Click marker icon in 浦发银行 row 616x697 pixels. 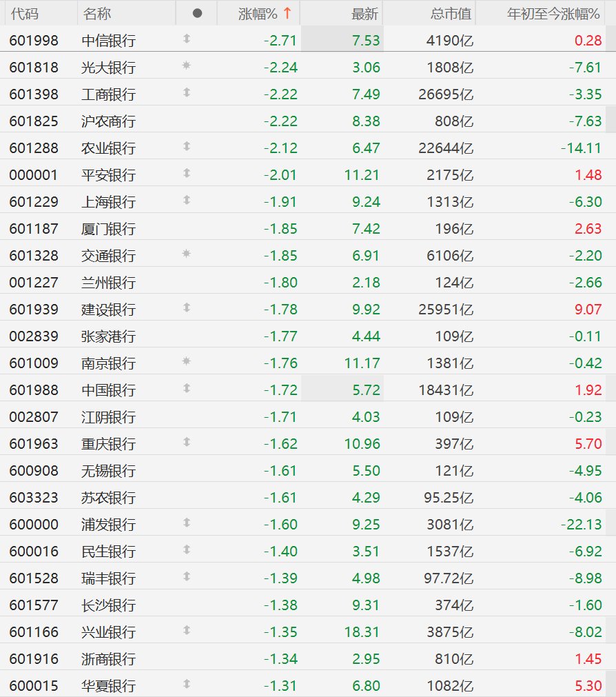click(187, 523)
